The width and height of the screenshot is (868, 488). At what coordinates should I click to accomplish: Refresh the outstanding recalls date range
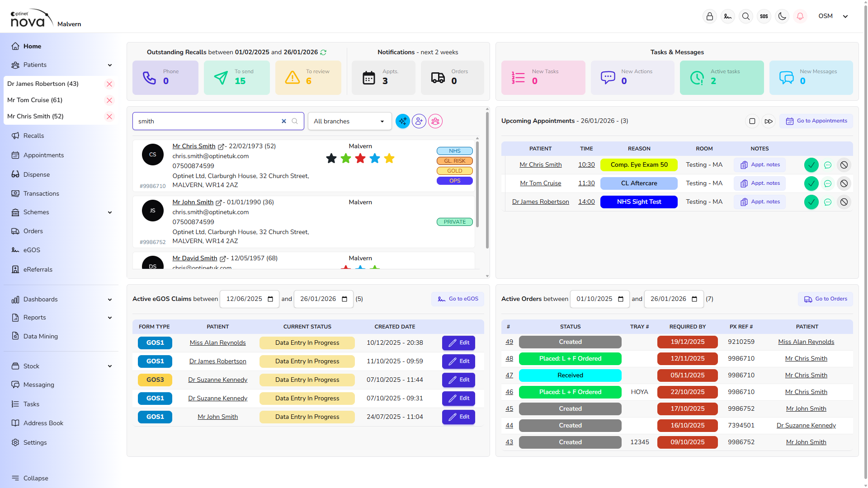(323, 52)
